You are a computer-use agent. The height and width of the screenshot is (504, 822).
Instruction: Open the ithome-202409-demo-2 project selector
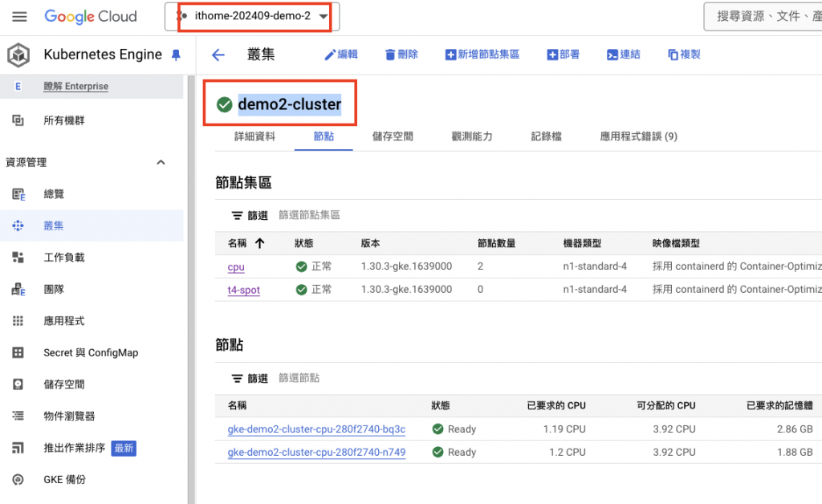pyautogui.click(x=252, y=16)
